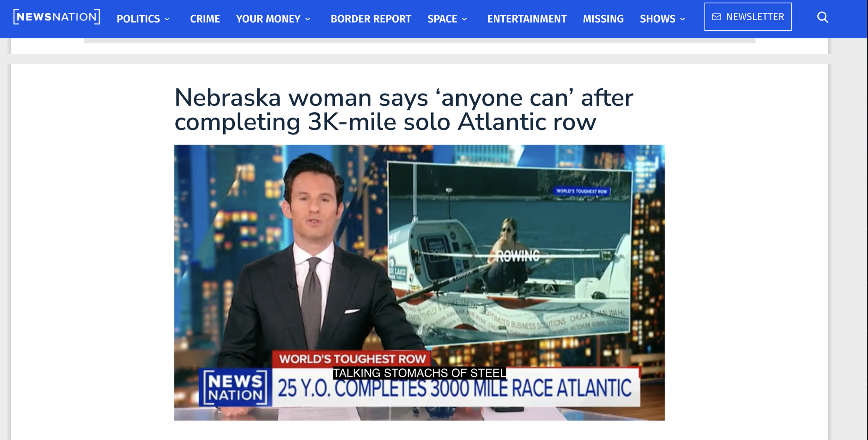Click the envelope icon beside Newsletter
Screen dimensions: 868x440
coord(717,17)
